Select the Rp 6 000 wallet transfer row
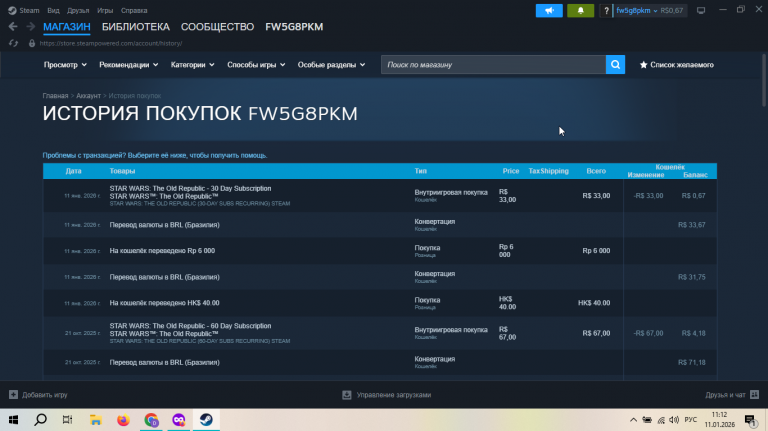The width and height of the screenshot is (768, 431). (380, 251)
